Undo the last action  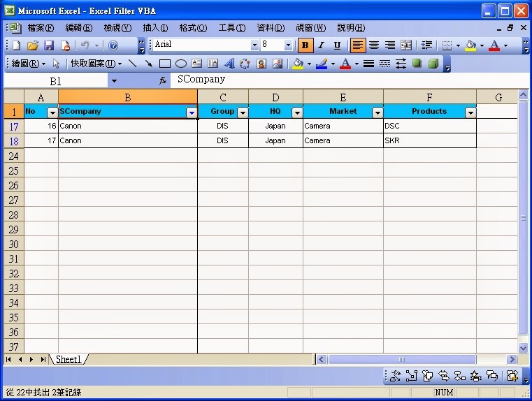[x=85, y=45]
